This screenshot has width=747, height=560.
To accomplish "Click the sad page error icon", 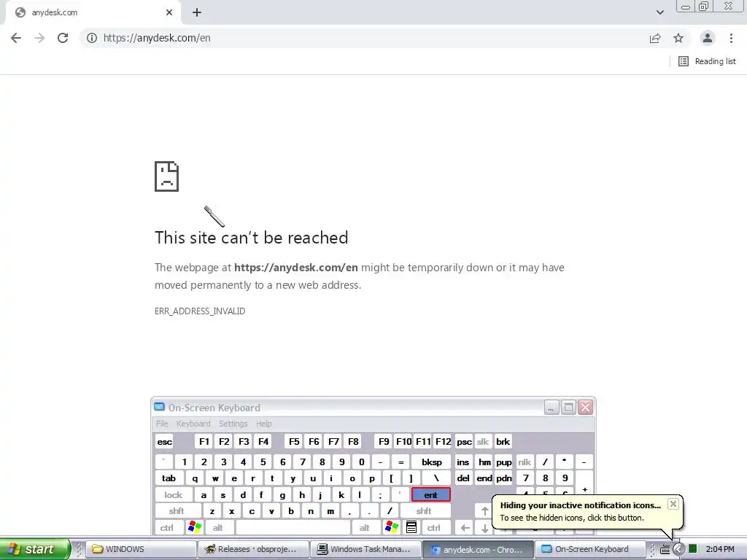I will point(167,176).
